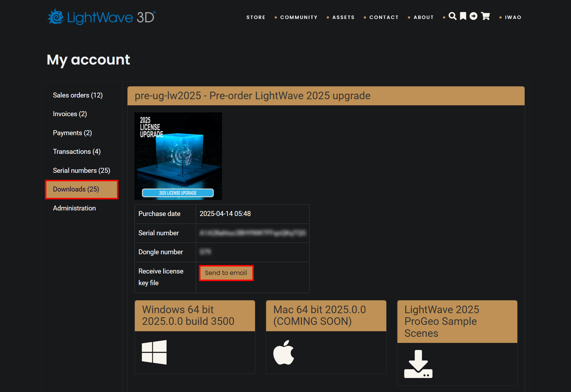Click the Purchase date label
The height and width of the screenshot is (392, 571).
tap(159, 214)
